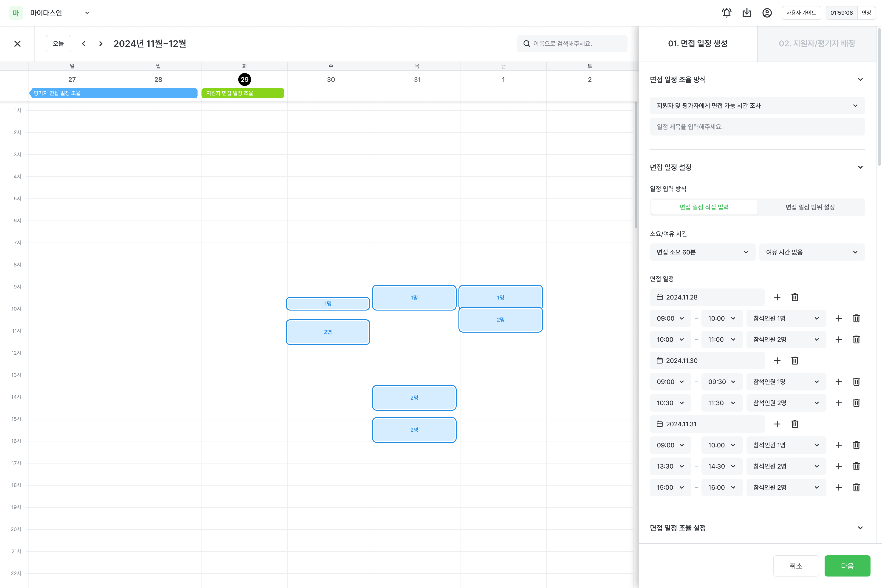The width and height of the screenshot is (882, 588).
Task: Open the user profile icon
Action: click(x=767, y=13)
